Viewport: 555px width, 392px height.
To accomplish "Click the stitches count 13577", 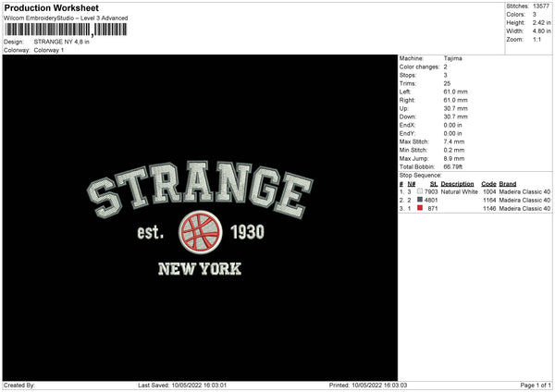I will [541, 6].
